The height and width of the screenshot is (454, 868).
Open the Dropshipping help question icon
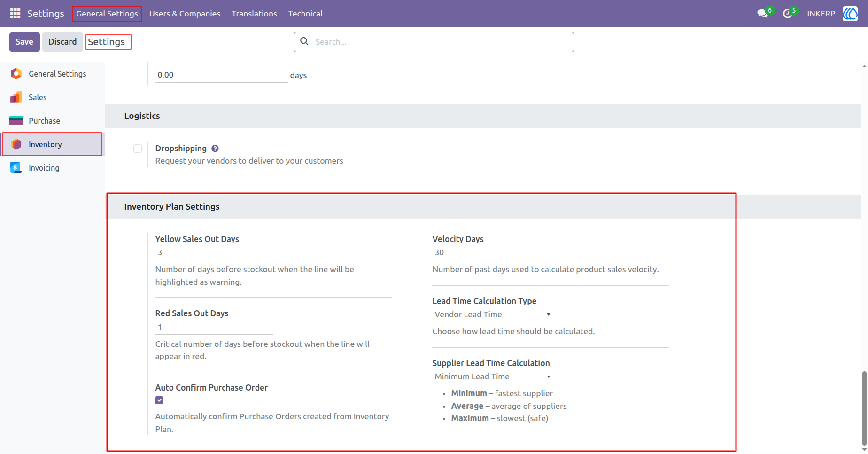(215, 149)
